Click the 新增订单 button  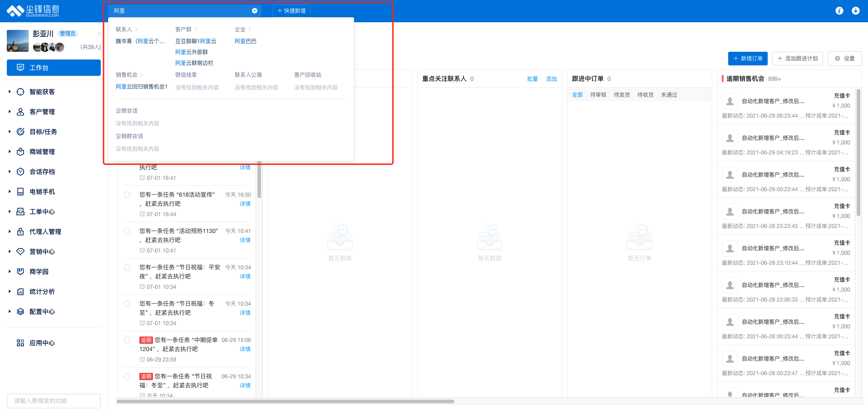(748, 59)
